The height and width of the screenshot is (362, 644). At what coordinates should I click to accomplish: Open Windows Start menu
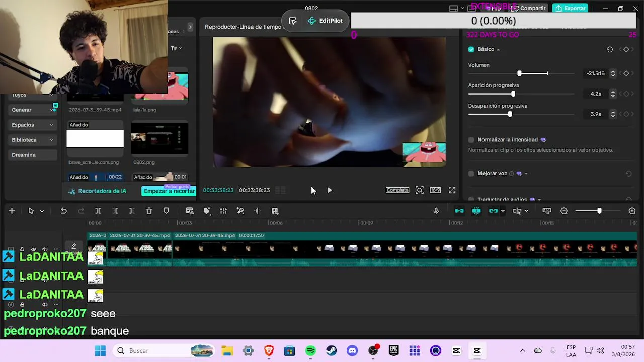[x=100, y=351]
